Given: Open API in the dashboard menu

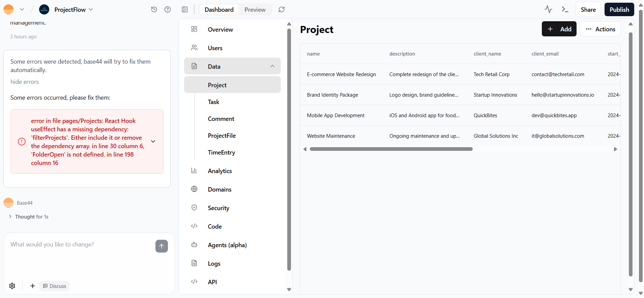Looking at the screenshot, I should 232,282.
